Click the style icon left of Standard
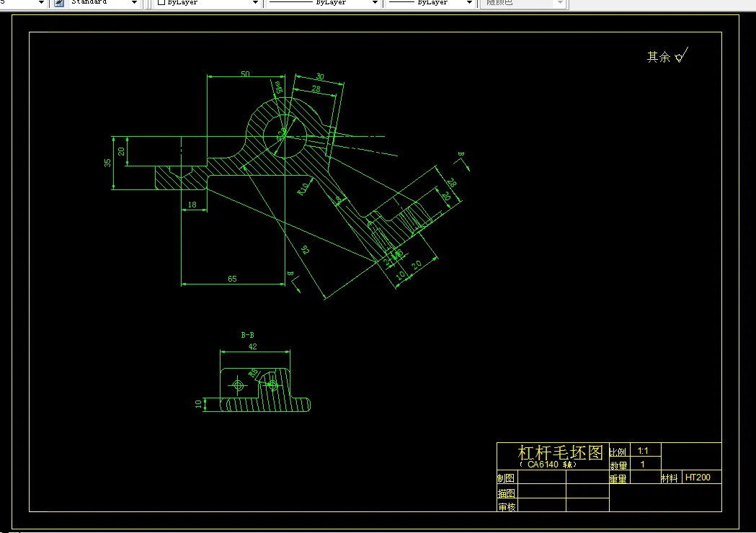This screenshot has width=756, height=533. pyautogui.click(x=59, y=3)
